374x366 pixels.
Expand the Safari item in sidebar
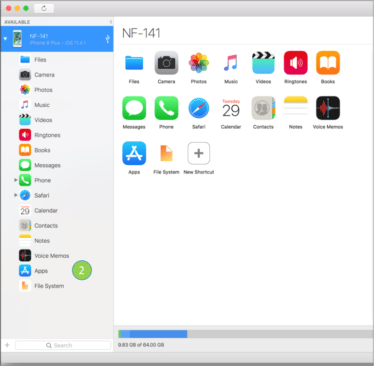coord(15,195)
